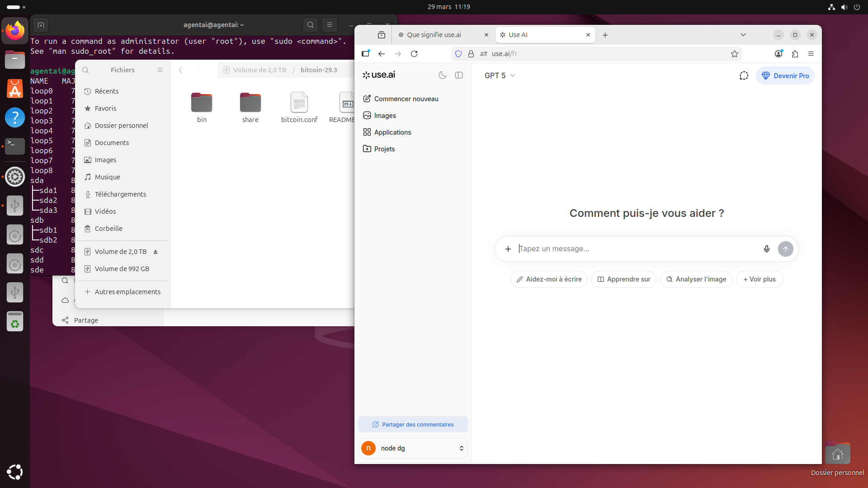Toggle dark mode moon icon
The image size is (868, 488).
[x=443, y=75]
